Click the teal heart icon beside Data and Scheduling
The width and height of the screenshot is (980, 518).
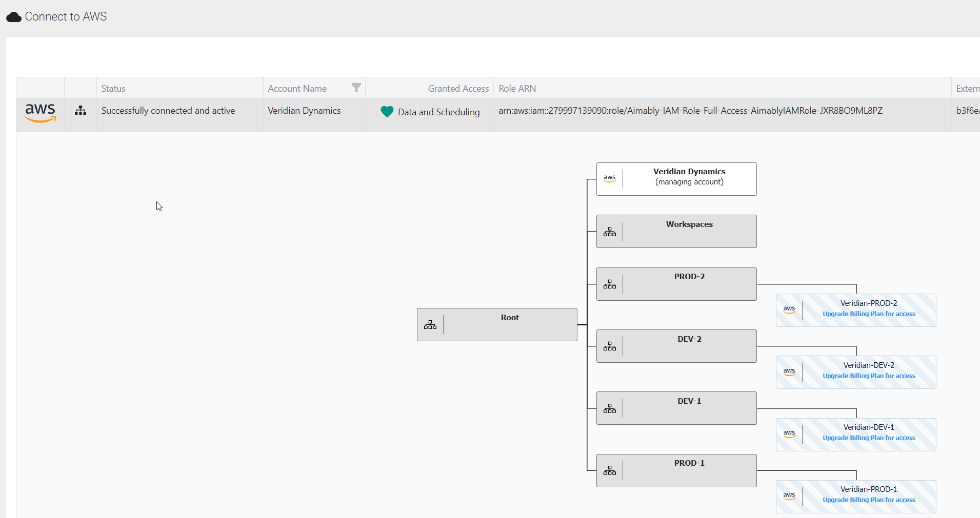[x=387, y=112]
